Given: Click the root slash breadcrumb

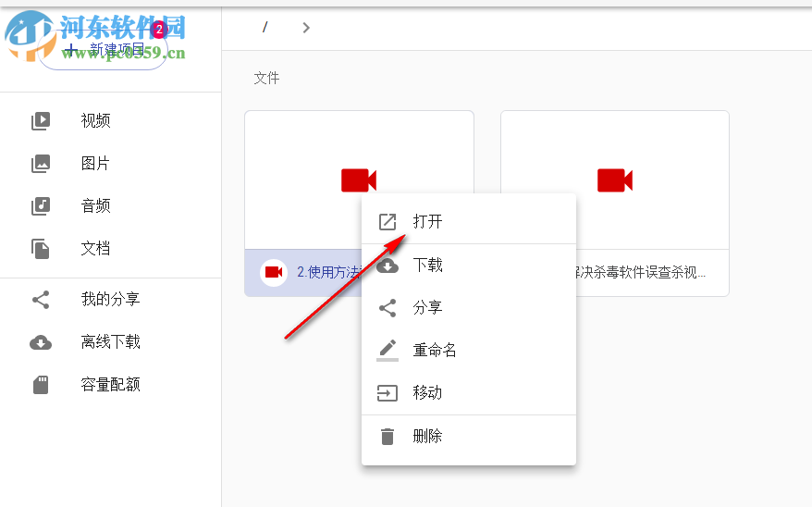Looking at the screenshot, I should [x=265, y=27].
